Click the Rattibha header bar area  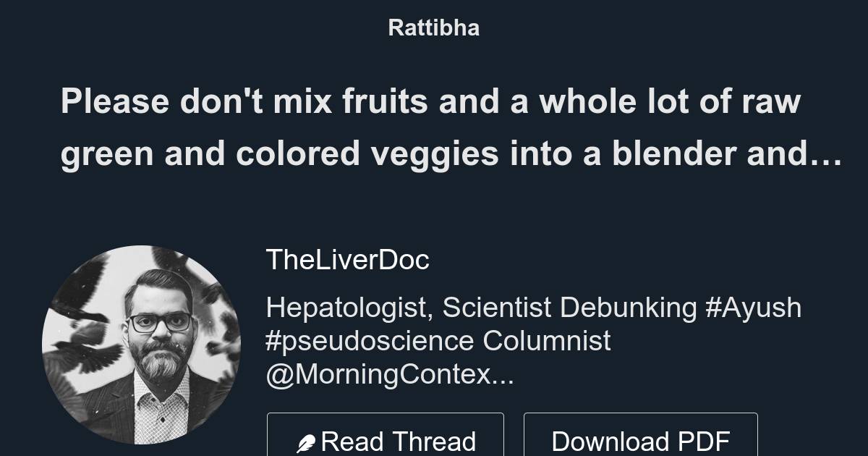(x=433, y=28)
